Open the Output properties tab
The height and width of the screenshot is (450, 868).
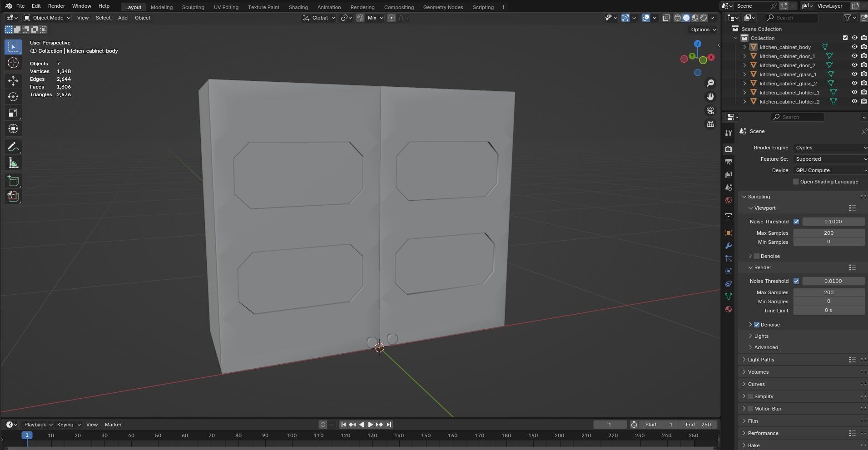729,162
